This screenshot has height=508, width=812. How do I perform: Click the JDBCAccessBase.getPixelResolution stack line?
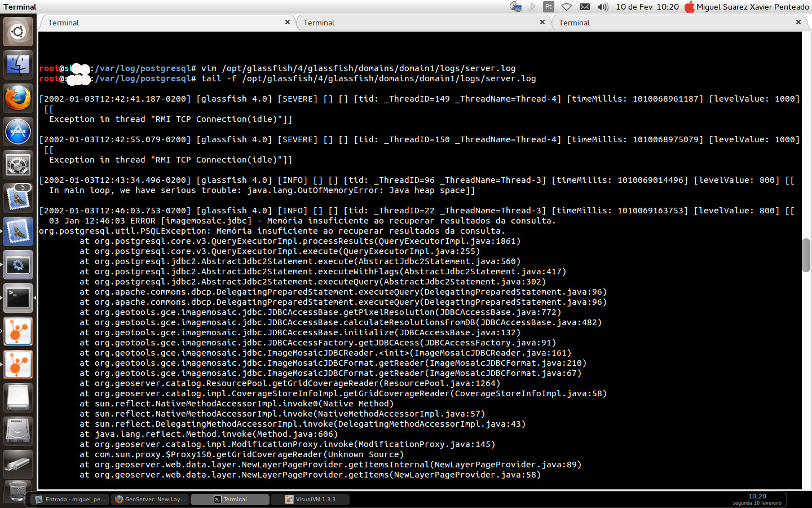point(320,312)
